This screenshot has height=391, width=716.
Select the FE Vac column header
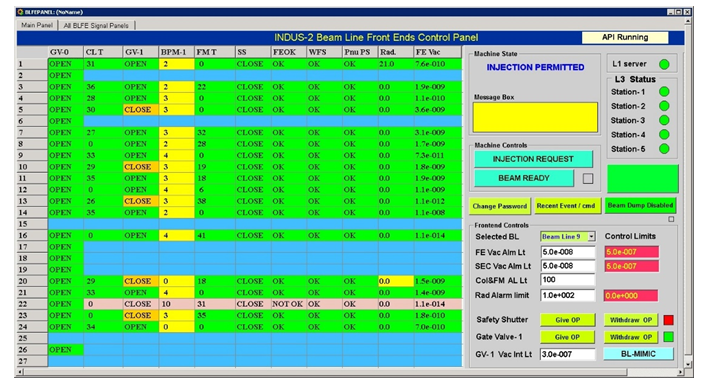pyautogui.click(x=437, y=52)
